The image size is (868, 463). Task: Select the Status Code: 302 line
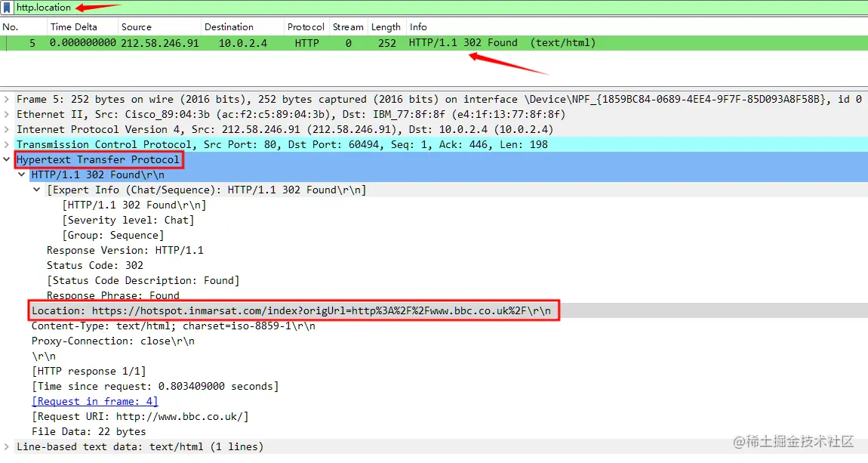click(94, 265)
